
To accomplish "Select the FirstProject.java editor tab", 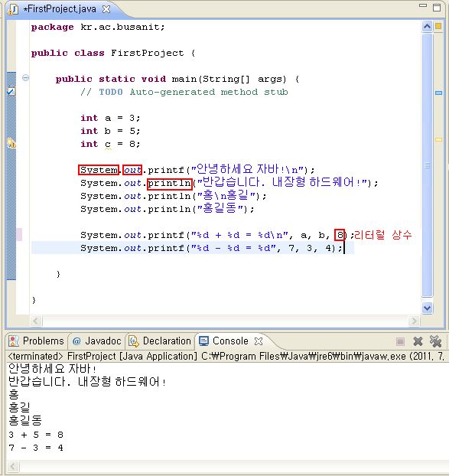I will point(60,9).
